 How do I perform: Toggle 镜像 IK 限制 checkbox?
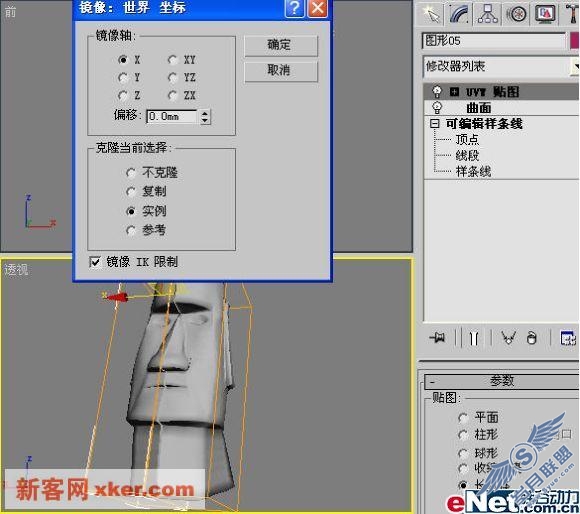pos(95,262)
